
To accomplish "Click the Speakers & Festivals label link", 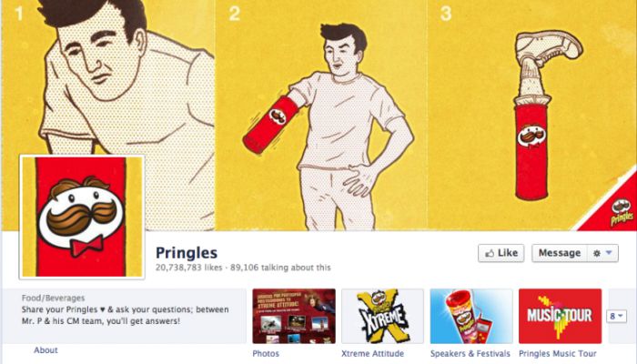I will [470, 353].
